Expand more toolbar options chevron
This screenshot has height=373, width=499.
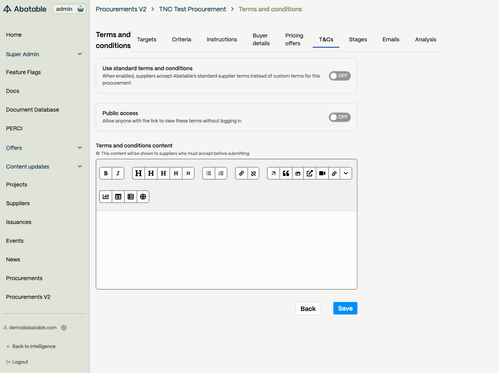(x=346, y=173)
